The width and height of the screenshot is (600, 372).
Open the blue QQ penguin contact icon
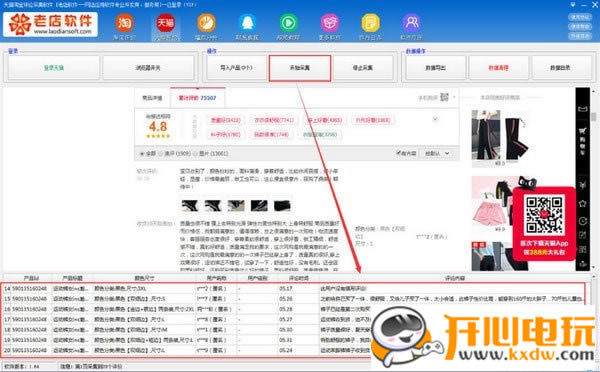(x=247, y=23)
